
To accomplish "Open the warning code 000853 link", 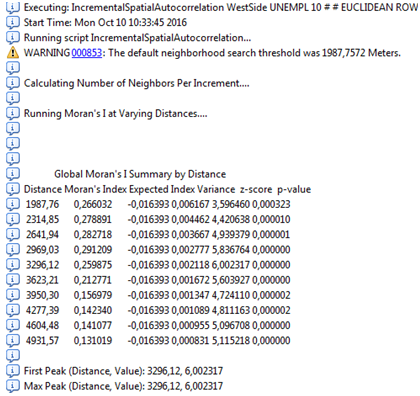I will [87, 53].
